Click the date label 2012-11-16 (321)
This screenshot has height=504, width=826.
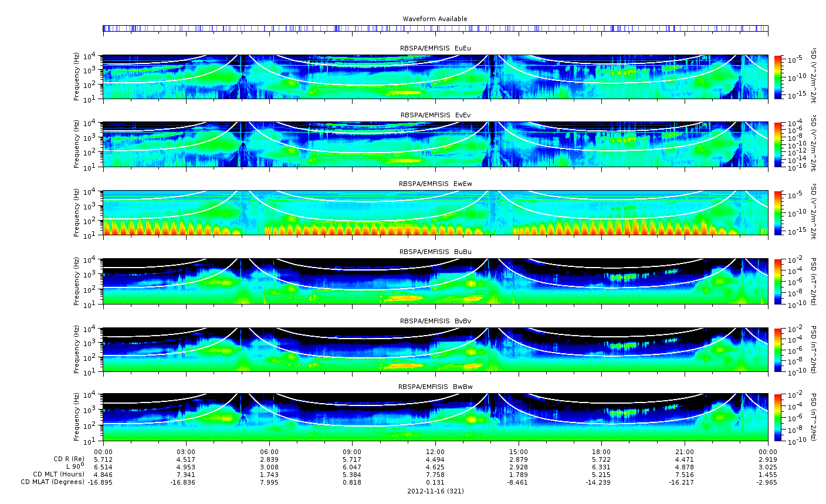(435, 491)
